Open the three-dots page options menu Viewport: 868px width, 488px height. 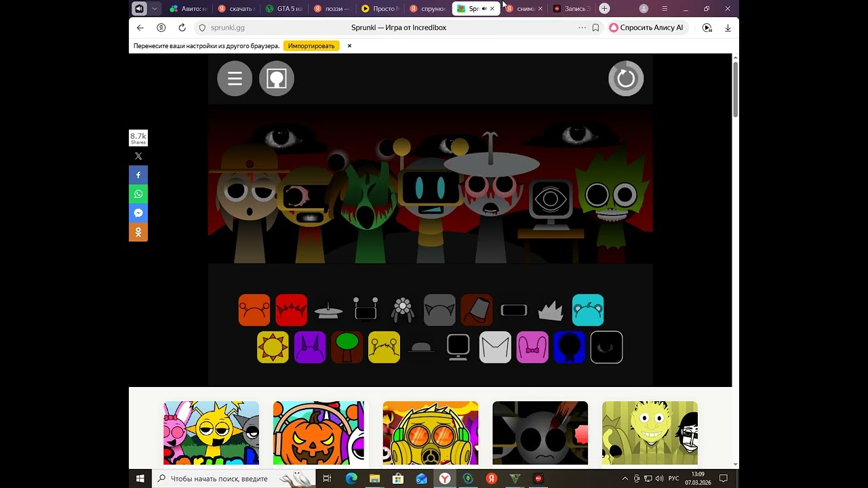pyautogui.click(x=582, y=28)
